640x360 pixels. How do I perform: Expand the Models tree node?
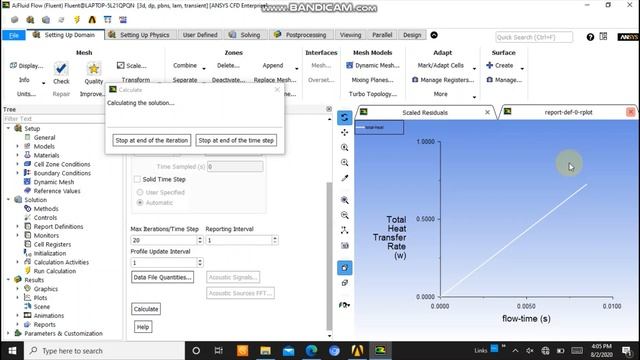(x=17, y=146)
